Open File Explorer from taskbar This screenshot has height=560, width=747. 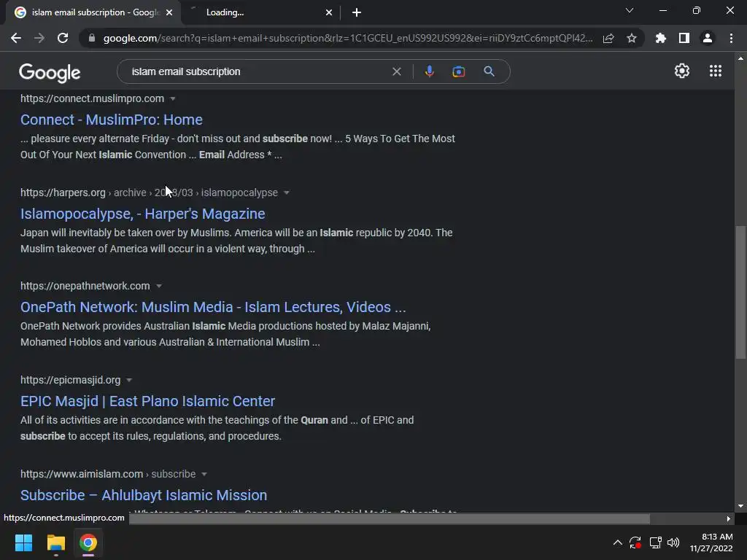coord(55,542)
